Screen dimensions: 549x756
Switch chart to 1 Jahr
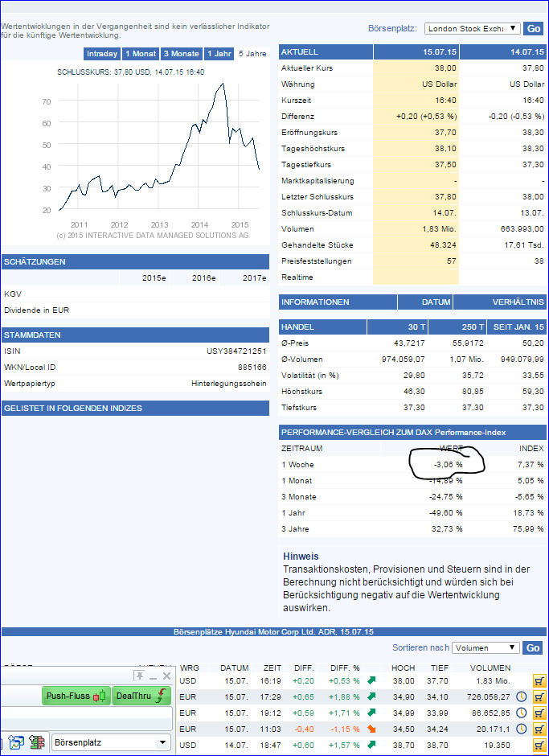pyautogui.click(x=219, y=54)
